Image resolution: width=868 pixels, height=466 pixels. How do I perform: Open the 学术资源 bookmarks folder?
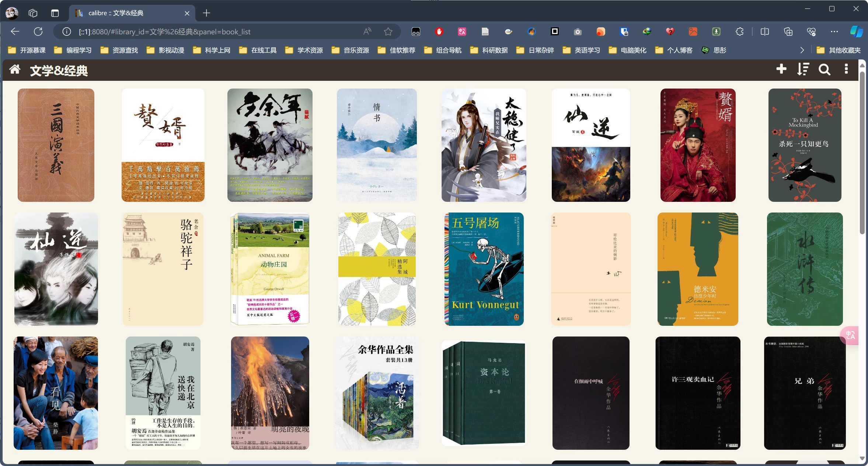click(x=304, y=50)
